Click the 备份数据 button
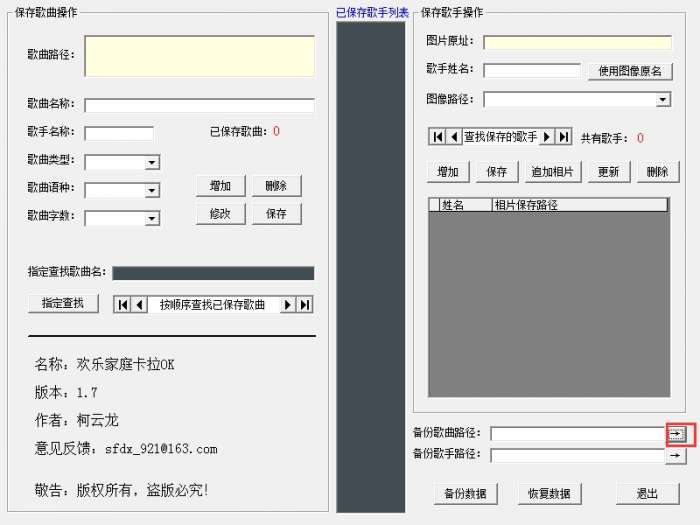Viewport: 700px width, 525px height. click(465, 494)
